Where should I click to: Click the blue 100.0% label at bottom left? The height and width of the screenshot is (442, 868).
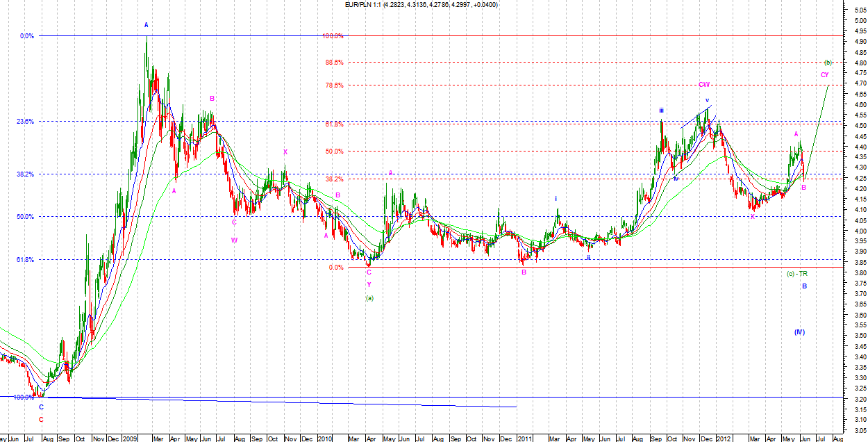tap(23, 398)
